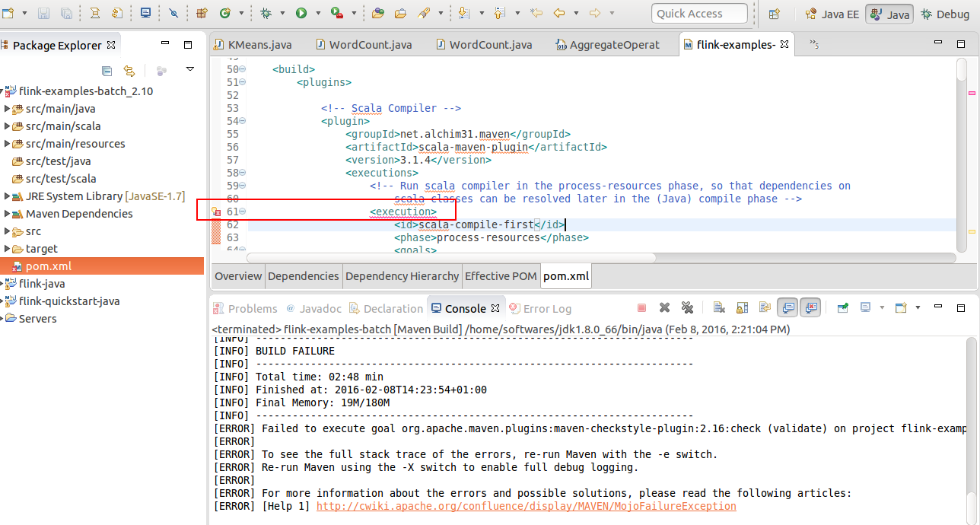Screen dimensions: 980x525
Task: Click Remove All Terminated Launches icon
Action: pyautogui.click(x=687, y=308)
